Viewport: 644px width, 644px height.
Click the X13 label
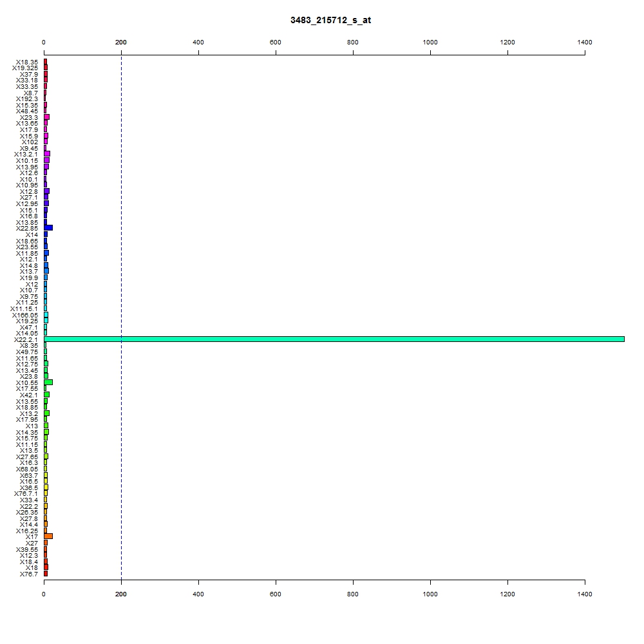coord(32,426)
